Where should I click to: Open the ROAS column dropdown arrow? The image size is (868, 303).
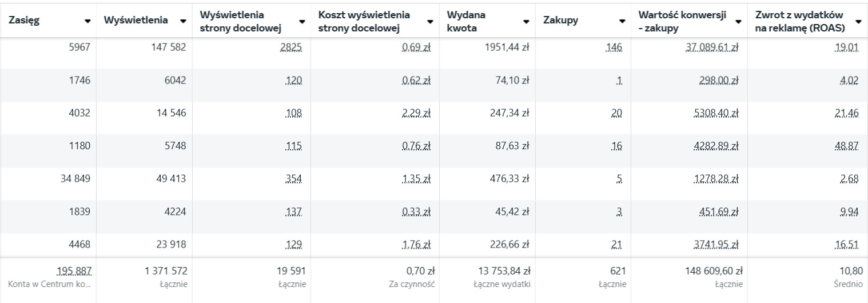858,21
